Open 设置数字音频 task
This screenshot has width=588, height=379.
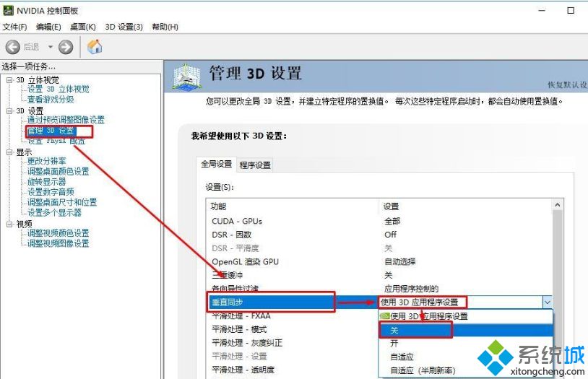pyautogui.click(x=51, y=192)
